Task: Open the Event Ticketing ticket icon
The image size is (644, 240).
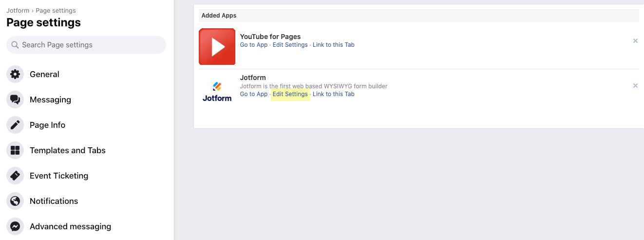Action: pos(15,176)
